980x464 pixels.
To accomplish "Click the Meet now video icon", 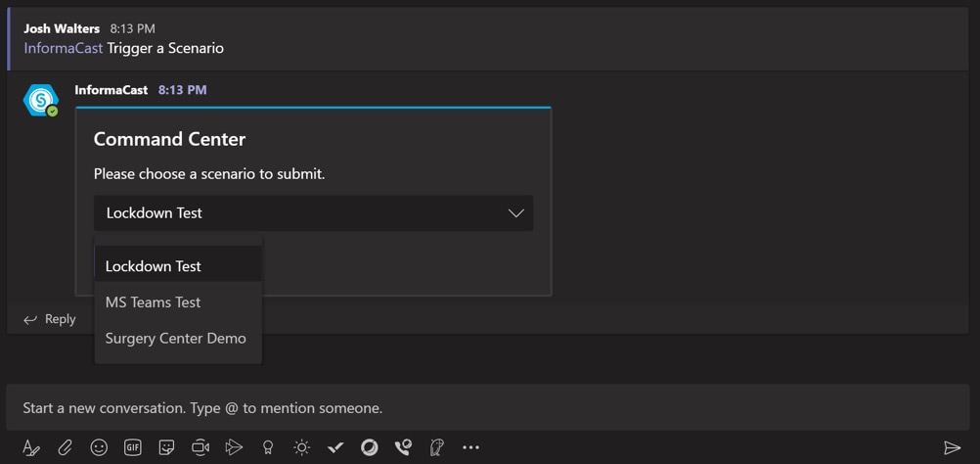I will (200, 447).
